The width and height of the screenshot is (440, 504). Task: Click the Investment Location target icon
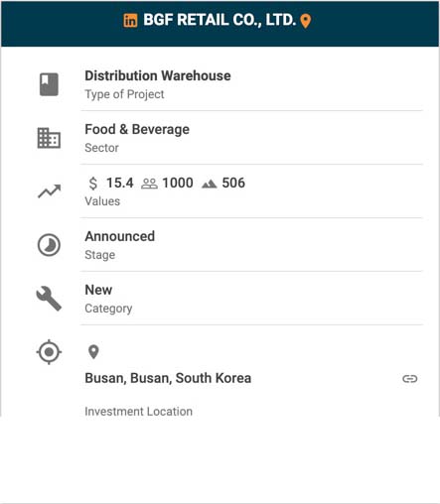49,352
